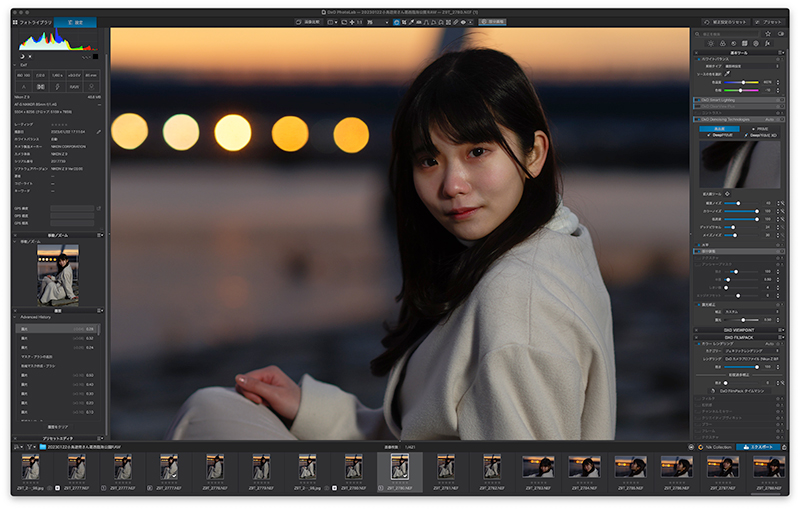Select the Light palette sun icon
This screenshot has width=800, height=509.
711,44
